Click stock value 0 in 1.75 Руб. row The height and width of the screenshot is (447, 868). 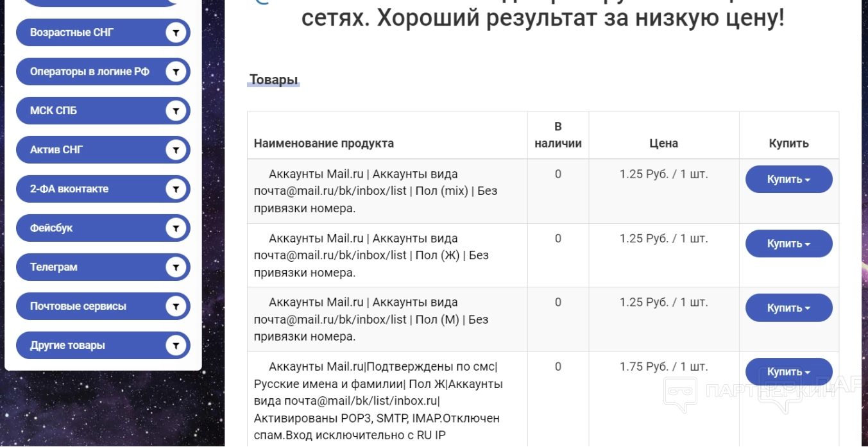(x=558, y=367)
